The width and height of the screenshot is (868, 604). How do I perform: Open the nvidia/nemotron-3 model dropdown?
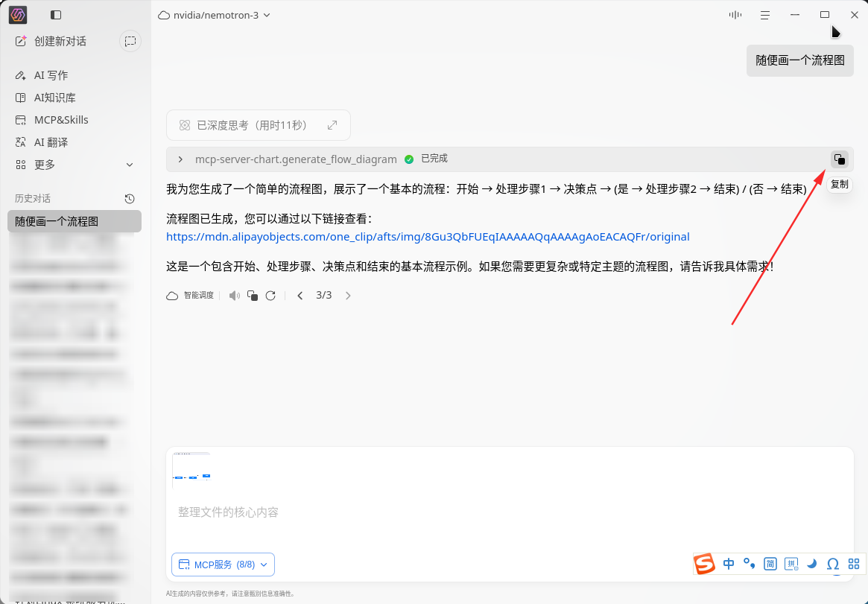point(215,15)
